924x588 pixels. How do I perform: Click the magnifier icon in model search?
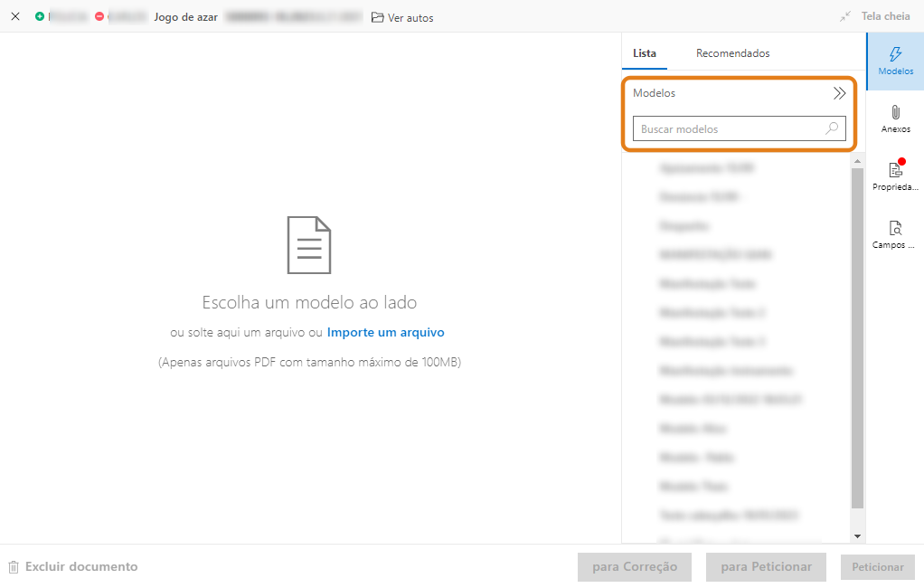pyautogui.click(x=832, y=129)
